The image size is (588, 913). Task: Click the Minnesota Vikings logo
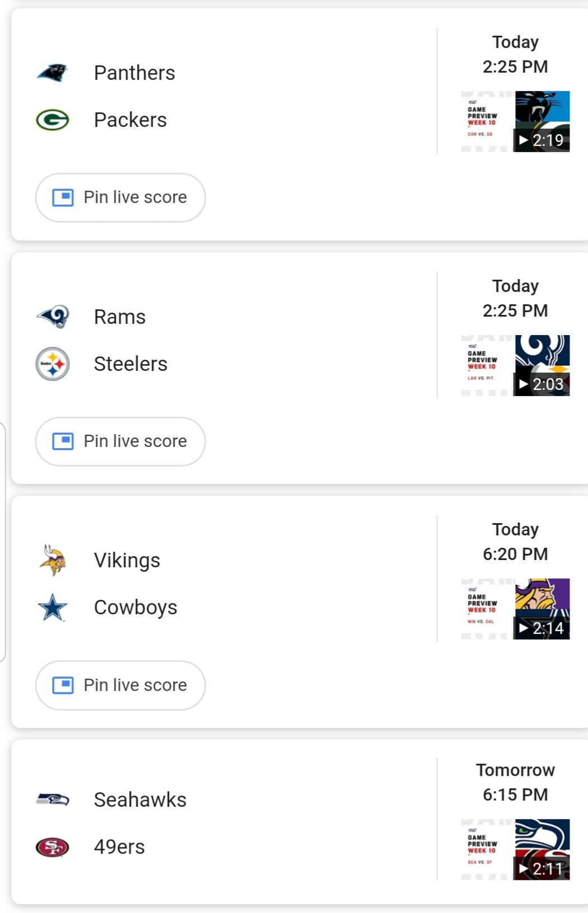(x=53, y=560)
